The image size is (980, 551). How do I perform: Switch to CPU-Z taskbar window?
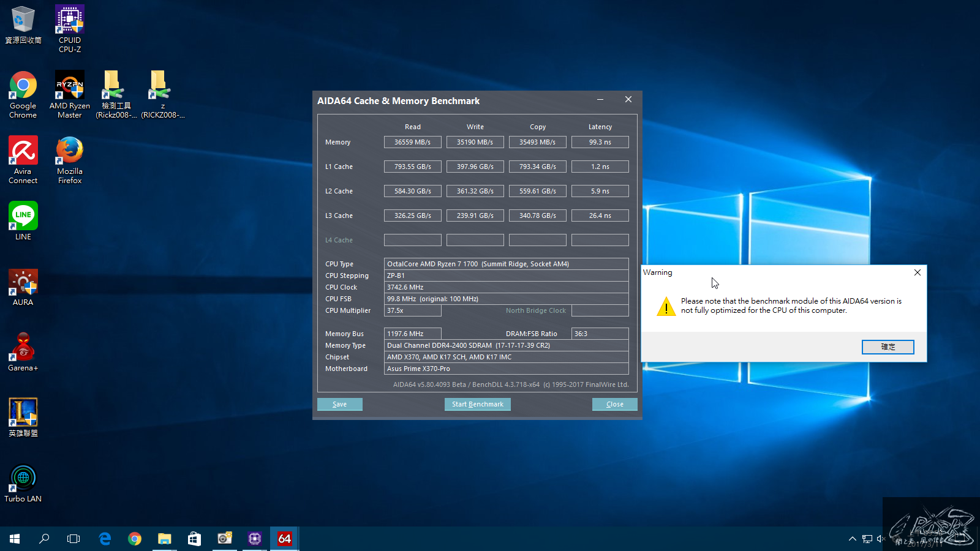pyautogui.click(x=255, y=539)
